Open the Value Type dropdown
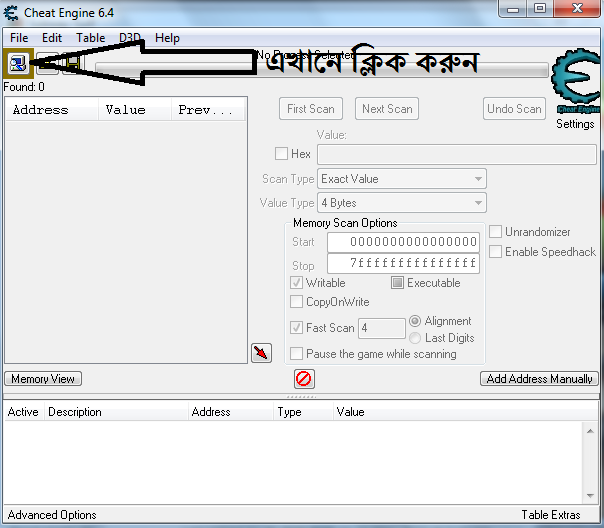 402,203
